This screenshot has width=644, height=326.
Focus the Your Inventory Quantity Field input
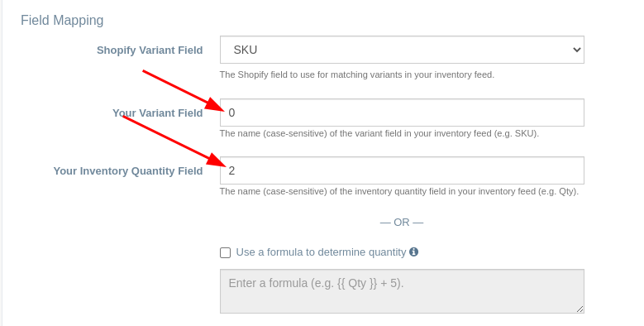[402, 170]
